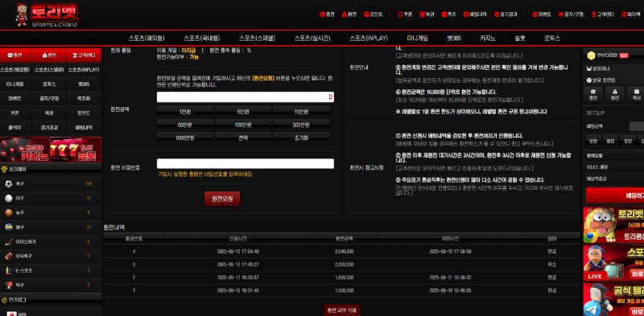Screen dimensions: 644x316
Task: Select the ice hockey 아이스하키 icon
Action: point(9,242)
